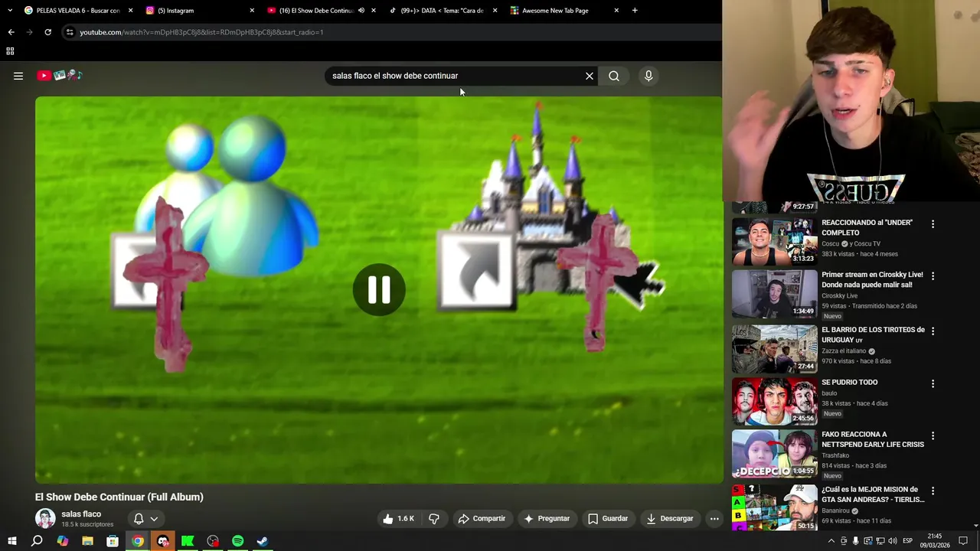Dislike the video with thumbs down
The width and height of the screenshot is (980, 551).
click(434, 519)
